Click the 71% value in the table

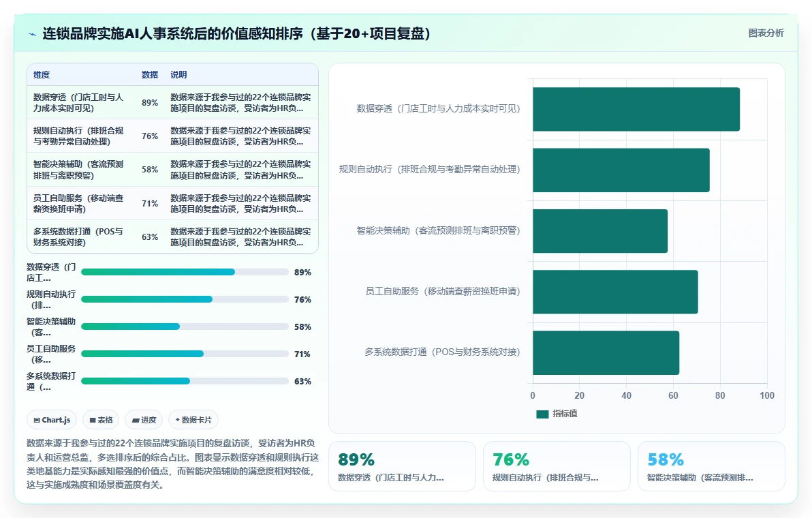coord(150,203)
